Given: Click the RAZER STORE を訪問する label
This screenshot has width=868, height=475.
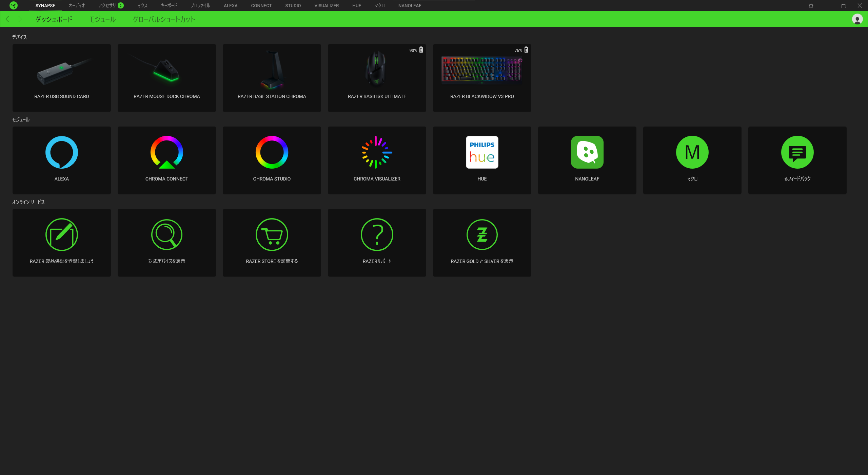Looking at the screenshot, I should 272,261.
